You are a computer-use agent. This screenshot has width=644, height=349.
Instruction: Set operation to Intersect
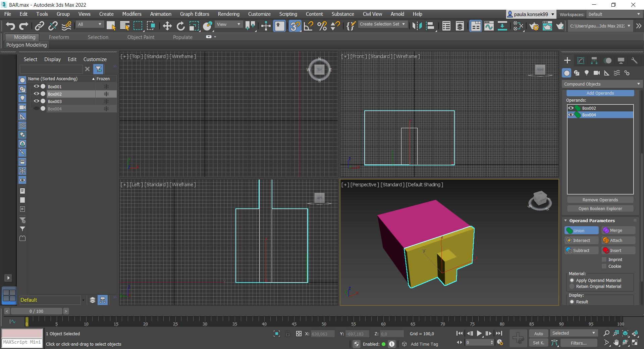(x=582, y=241)
